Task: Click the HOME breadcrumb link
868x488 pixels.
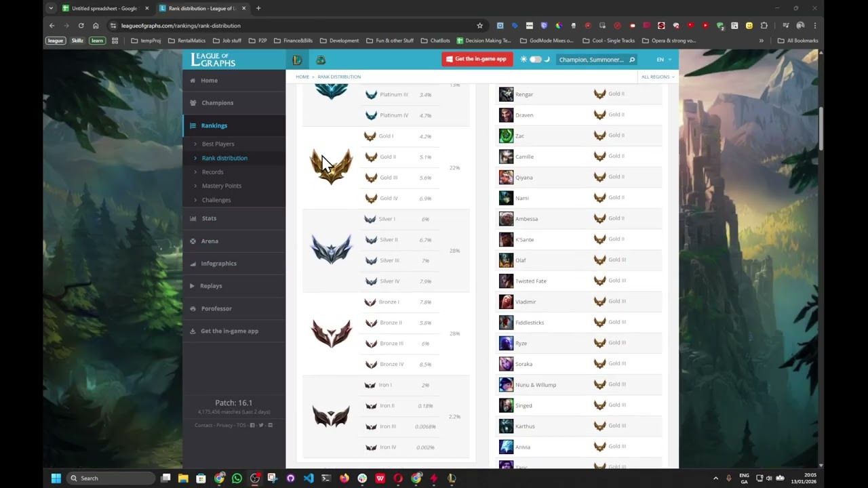Action: pyautogui.click(x=302, y=77)
